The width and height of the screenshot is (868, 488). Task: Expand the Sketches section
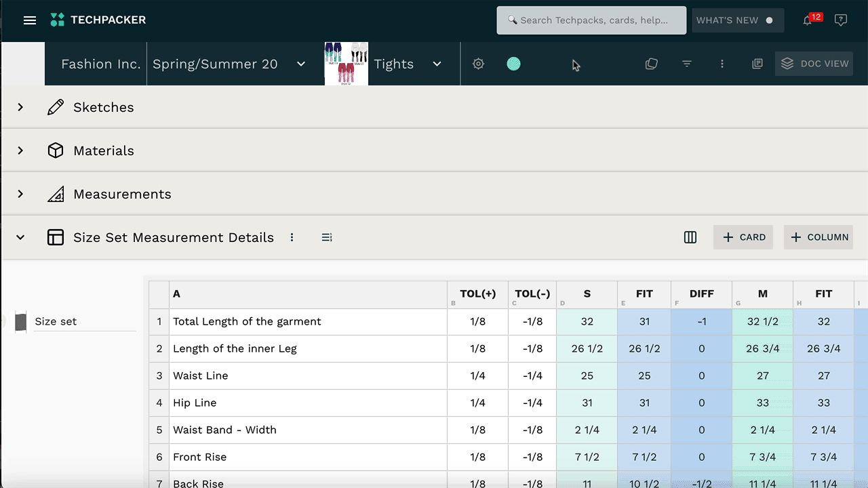point(20,107)
